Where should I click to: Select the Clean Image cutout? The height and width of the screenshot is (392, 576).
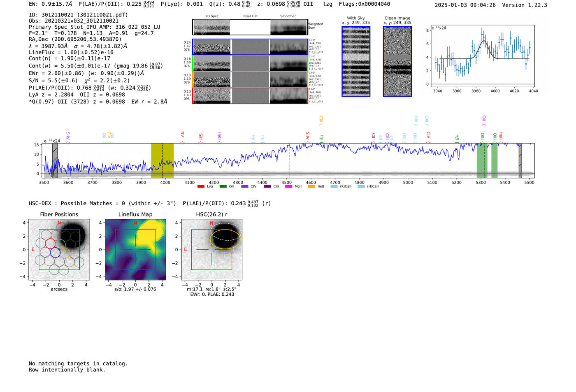point(397,61)
